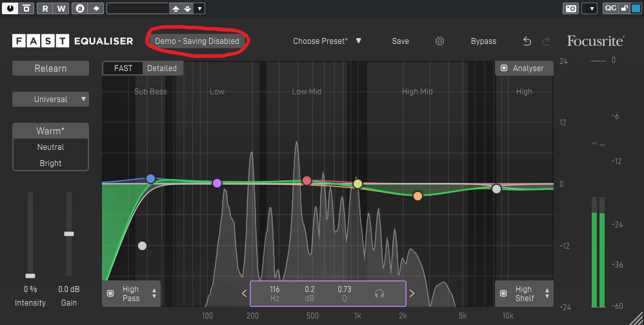Click the redo arrow icon
644x325 pixels.
click(546, 41)
